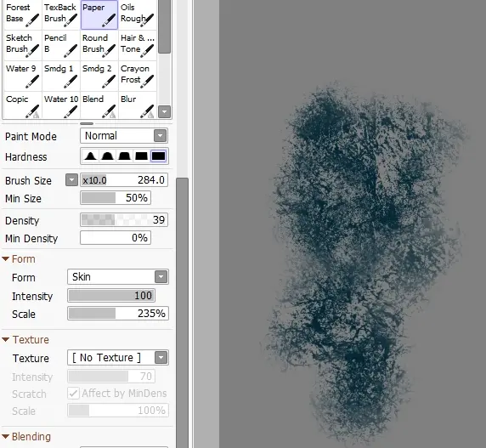Select the Smdg 2 brush preset
This screenshot has height=448, width=486.
coord(99,76)
